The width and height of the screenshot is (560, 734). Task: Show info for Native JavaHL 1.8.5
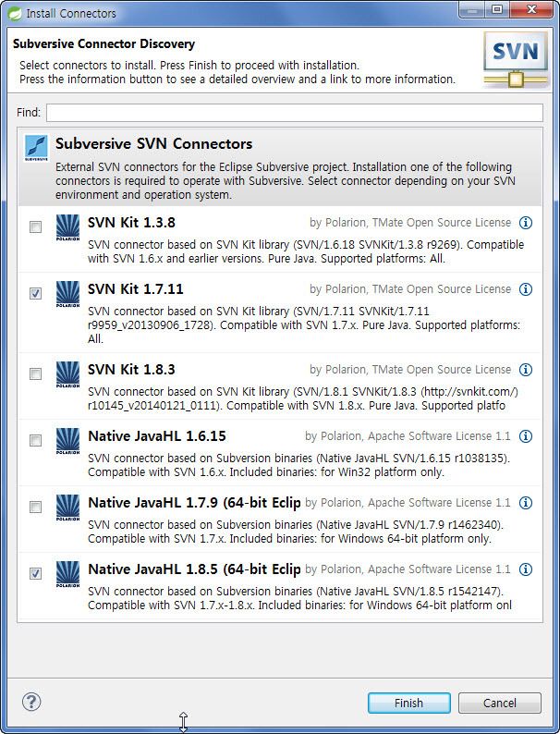click(526, 569)
